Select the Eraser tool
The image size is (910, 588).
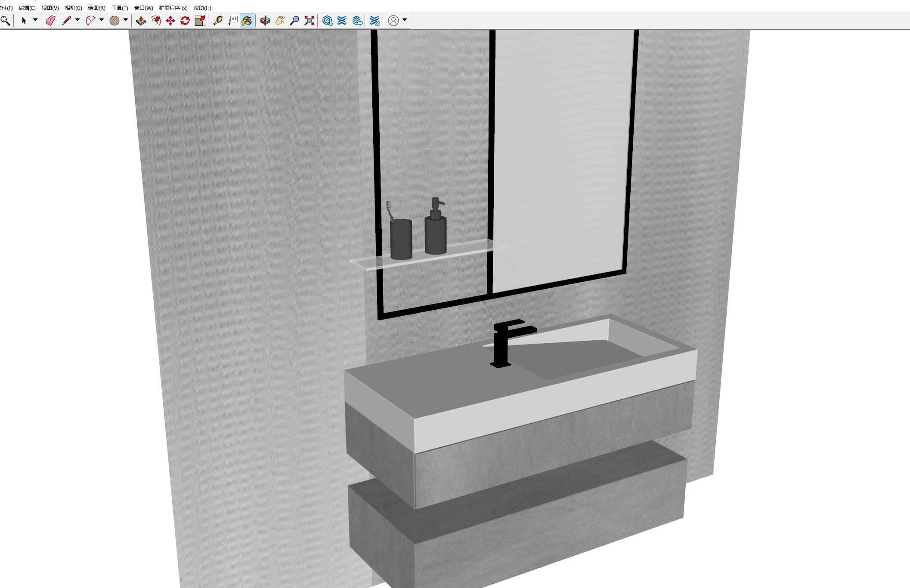pyautogui.click(x=50, y=21)
